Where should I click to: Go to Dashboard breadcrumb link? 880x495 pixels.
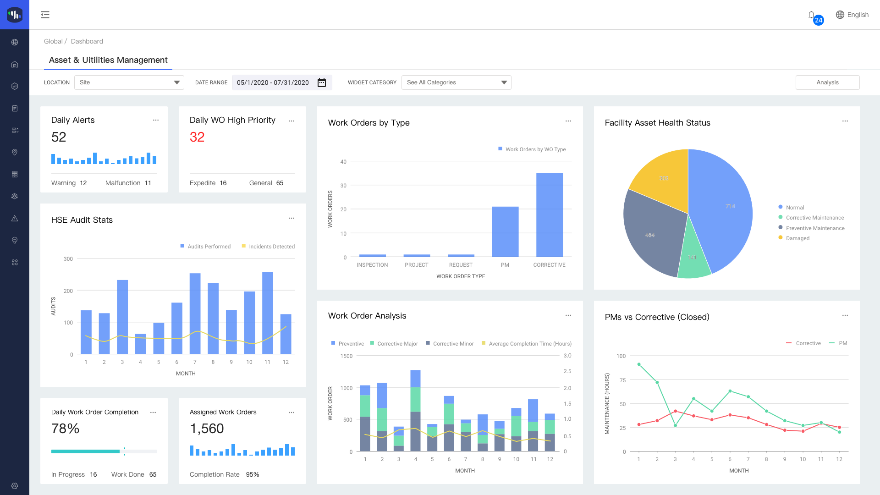coord(87,42)
